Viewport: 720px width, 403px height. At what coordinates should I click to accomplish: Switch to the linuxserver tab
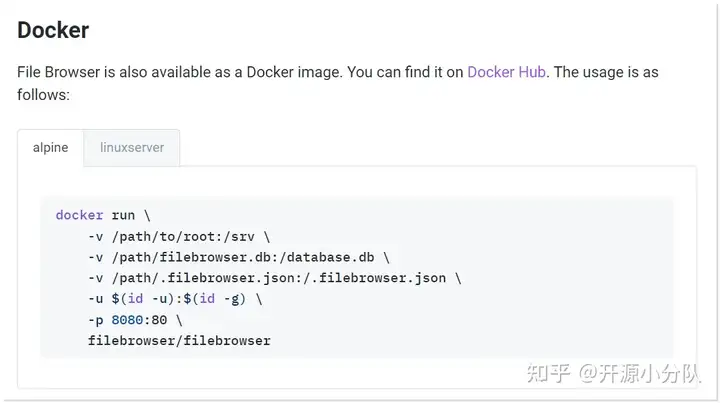[132, 147]
